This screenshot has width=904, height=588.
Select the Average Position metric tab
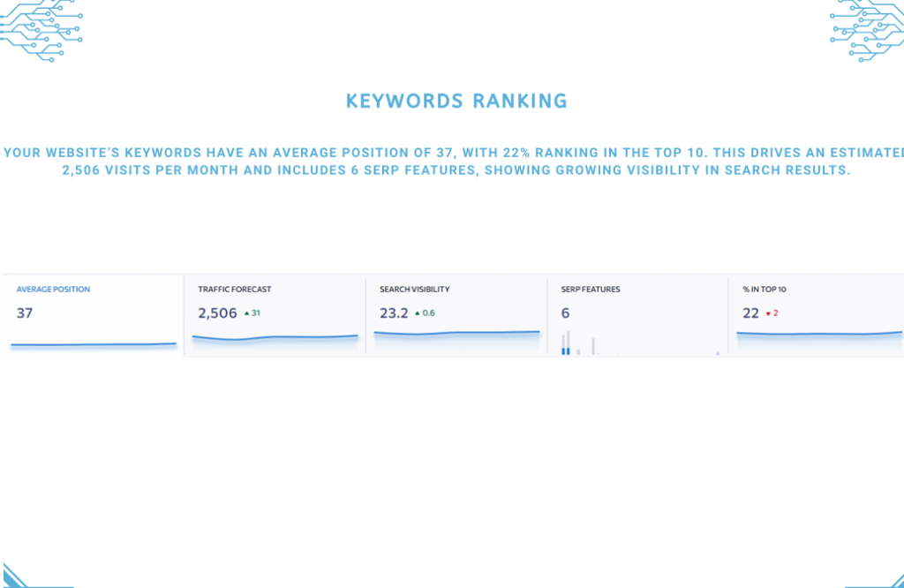point(93,316)
